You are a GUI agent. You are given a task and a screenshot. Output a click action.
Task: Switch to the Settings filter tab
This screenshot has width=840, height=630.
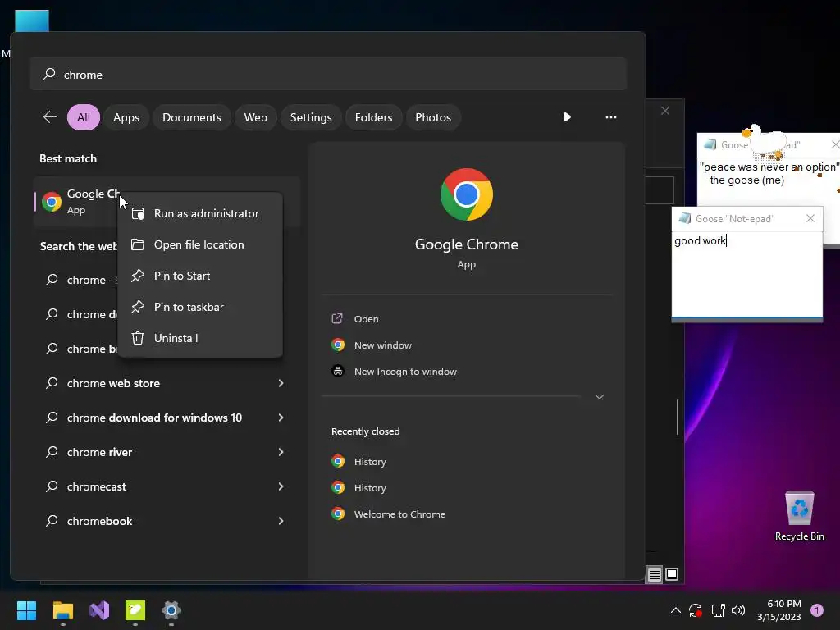[311, 117]
